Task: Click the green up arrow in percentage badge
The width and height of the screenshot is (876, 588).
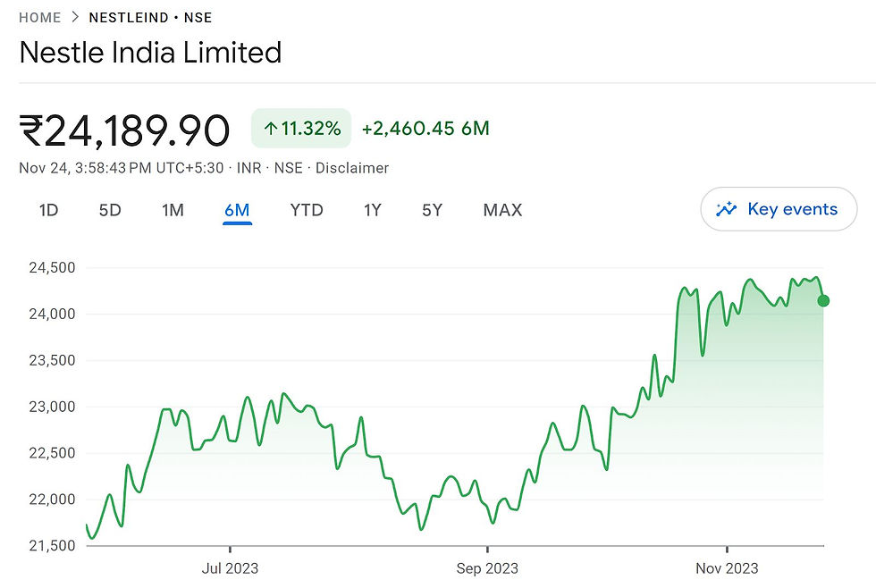Action: [x=270, y=129]
